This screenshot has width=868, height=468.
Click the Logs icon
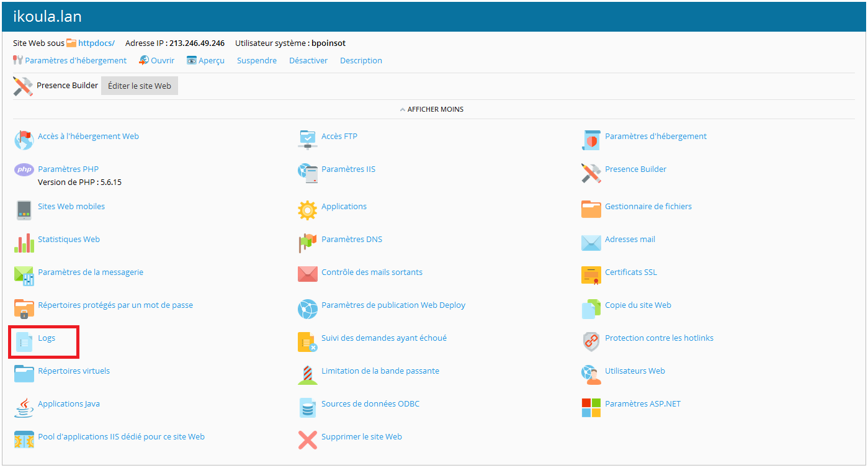point(24,342)
